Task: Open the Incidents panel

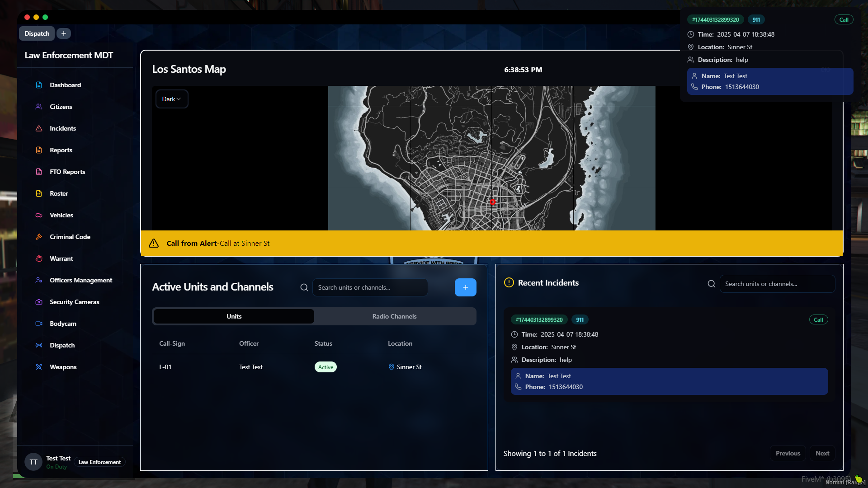Action: [63, 128]
